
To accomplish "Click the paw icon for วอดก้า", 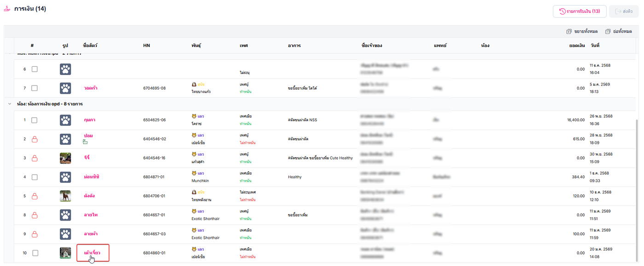I will click(x=65, y=88).
